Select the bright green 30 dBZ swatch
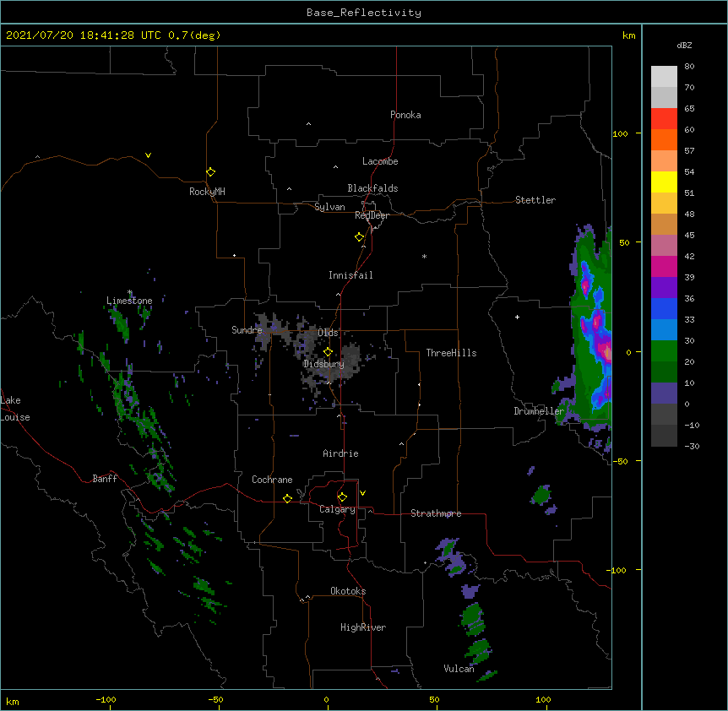 (x=664, y=351)
